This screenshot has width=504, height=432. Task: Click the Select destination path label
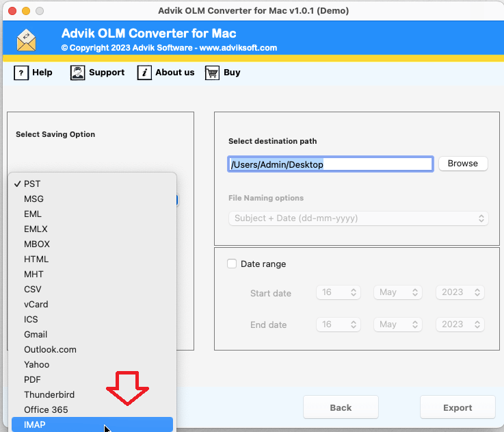coord(273,141)
